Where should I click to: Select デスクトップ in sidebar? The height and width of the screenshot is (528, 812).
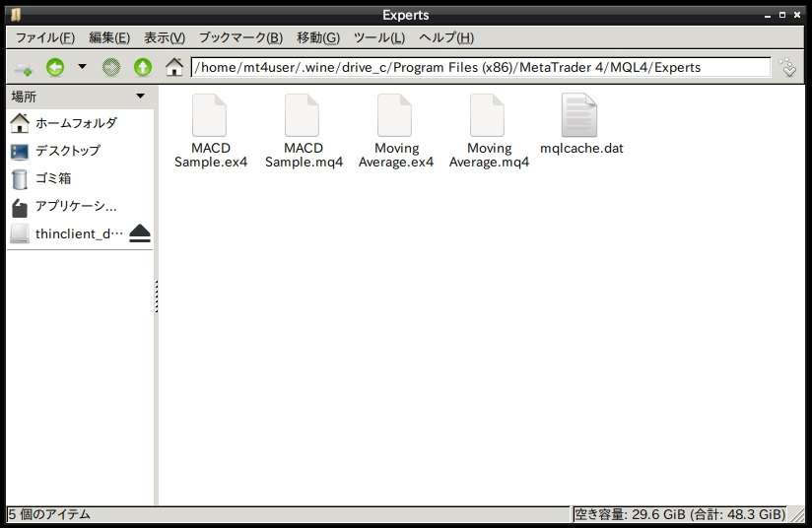coord(80,151)
